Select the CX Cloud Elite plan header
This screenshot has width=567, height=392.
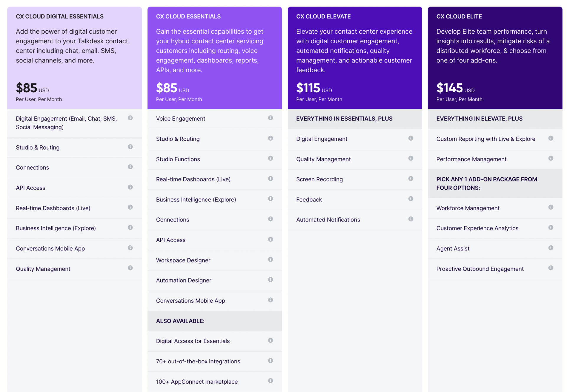pyautogui.click(x=459, y=17)
